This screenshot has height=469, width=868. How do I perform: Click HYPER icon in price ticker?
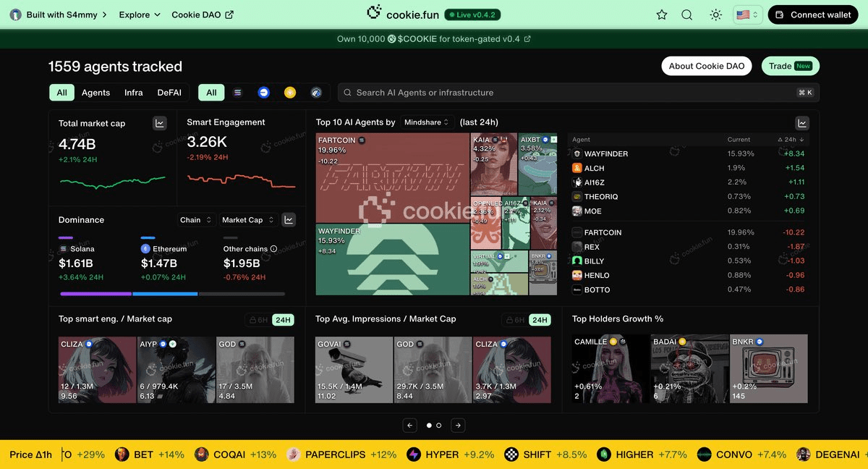[x=414, y=455]
